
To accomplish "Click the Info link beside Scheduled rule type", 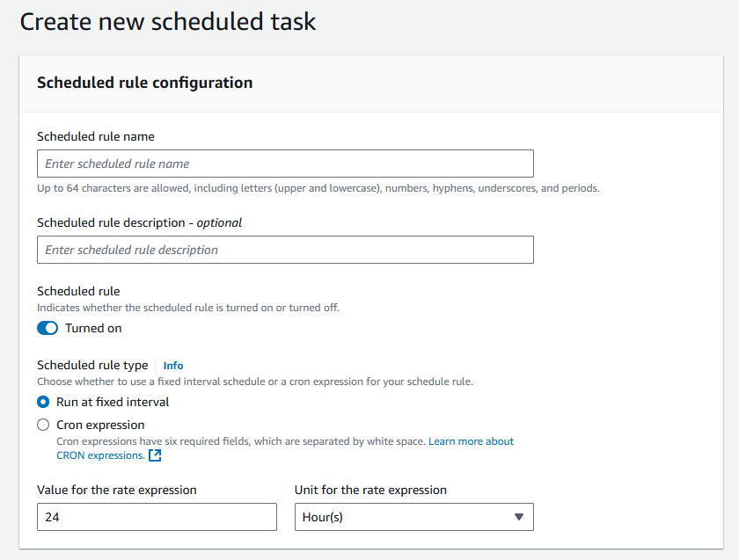I will tap(173, 366).
